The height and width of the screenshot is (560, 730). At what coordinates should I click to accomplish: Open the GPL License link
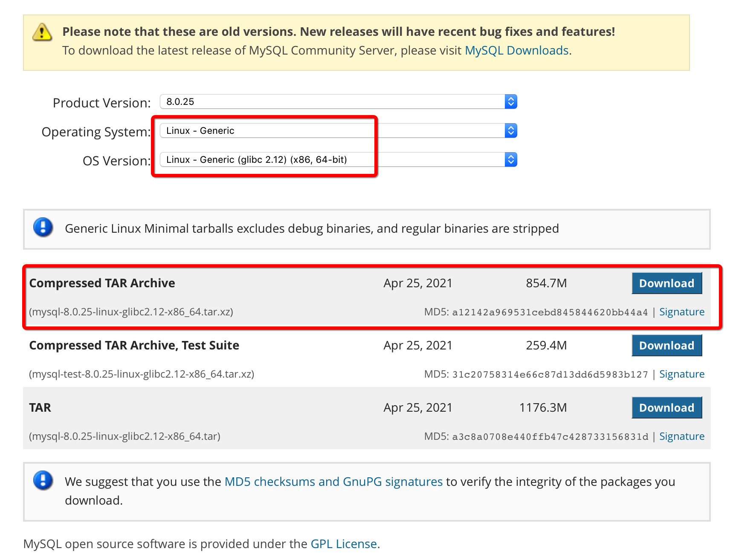pyautogui.click(x=344, y=544)
